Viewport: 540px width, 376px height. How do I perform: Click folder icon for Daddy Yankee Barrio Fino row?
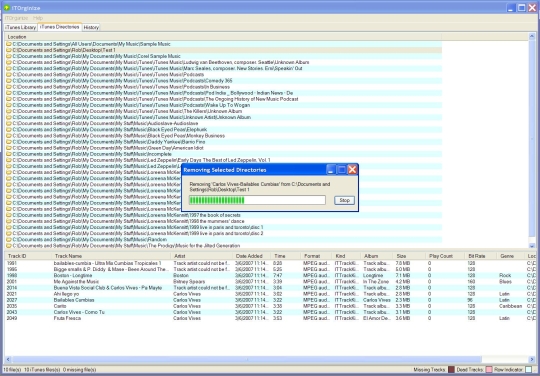coord(9,142)
